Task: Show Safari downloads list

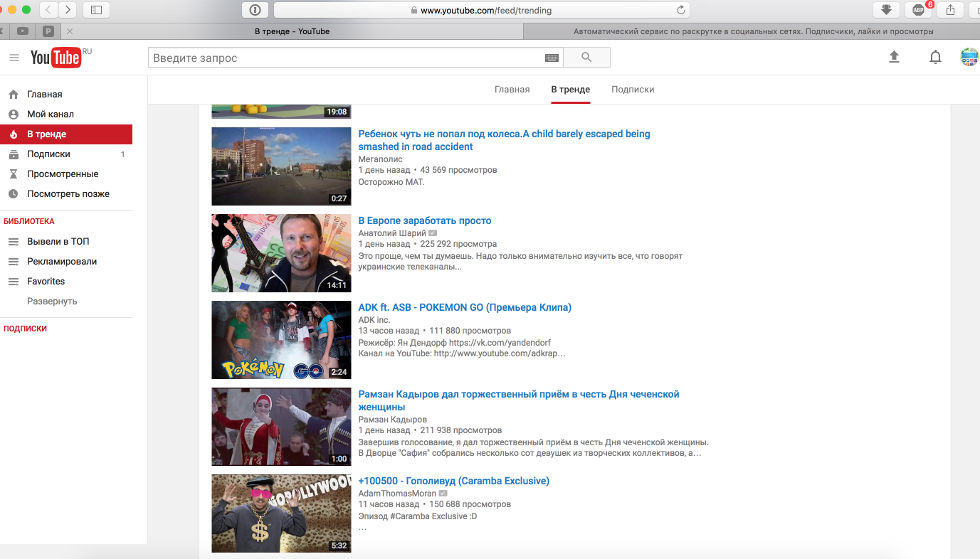Action: (x=886, y=10)
